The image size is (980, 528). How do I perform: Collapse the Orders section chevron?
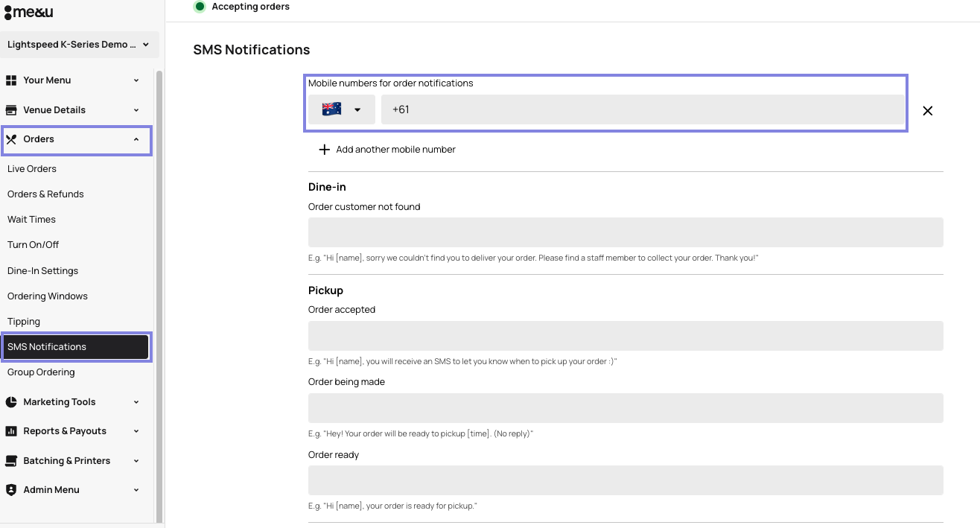[x=136, y=139]
